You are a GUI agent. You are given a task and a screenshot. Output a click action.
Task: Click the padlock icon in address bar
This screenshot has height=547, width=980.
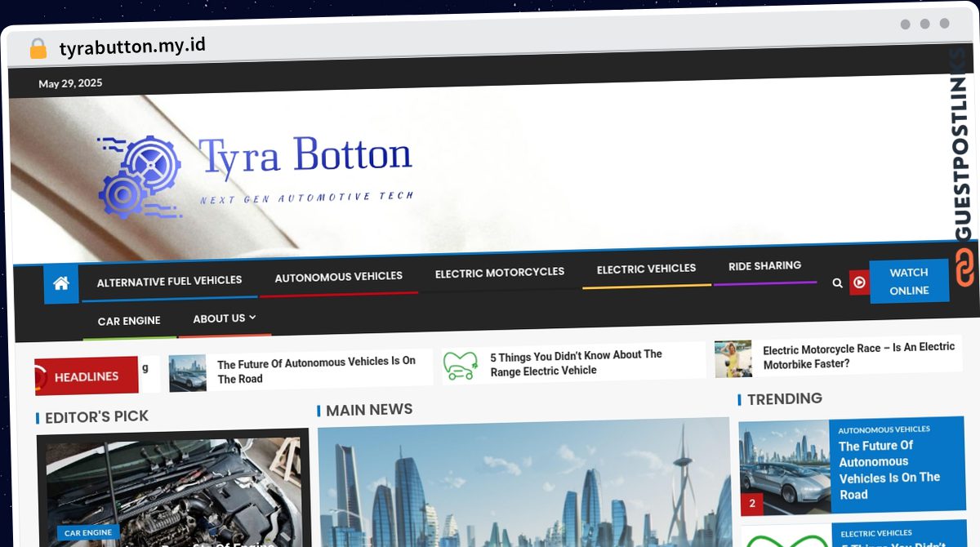(38, 48)
